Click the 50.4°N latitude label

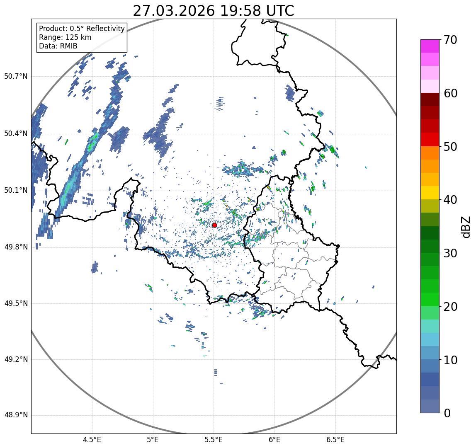(x=16, y=133)
